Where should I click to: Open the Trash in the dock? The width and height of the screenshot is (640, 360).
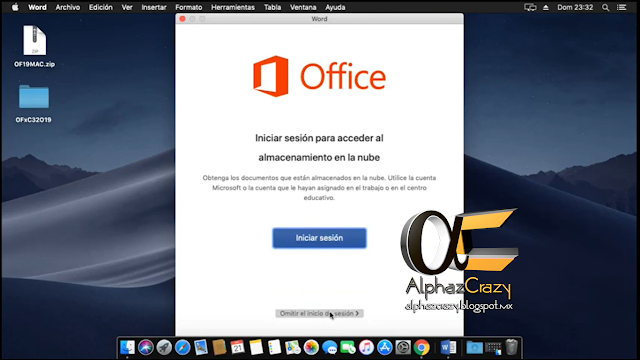[x=511, y=347]
